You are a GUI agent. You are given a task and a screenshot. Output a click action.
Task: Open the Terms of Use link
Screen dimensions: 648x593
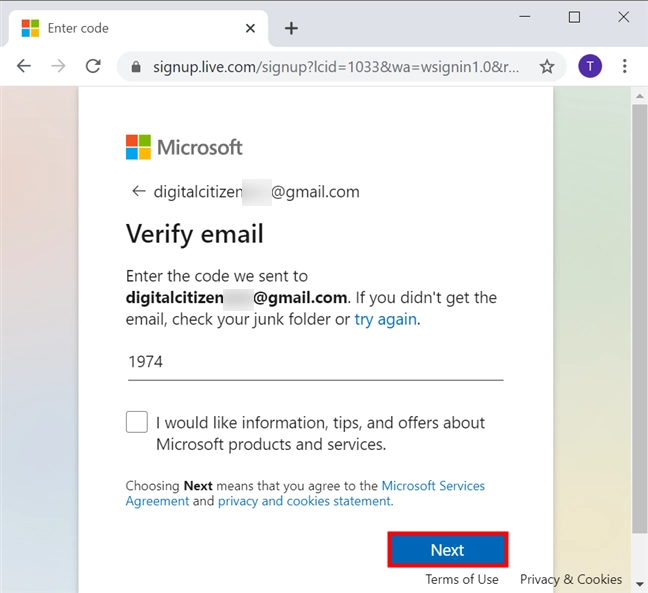pos(462,579)
